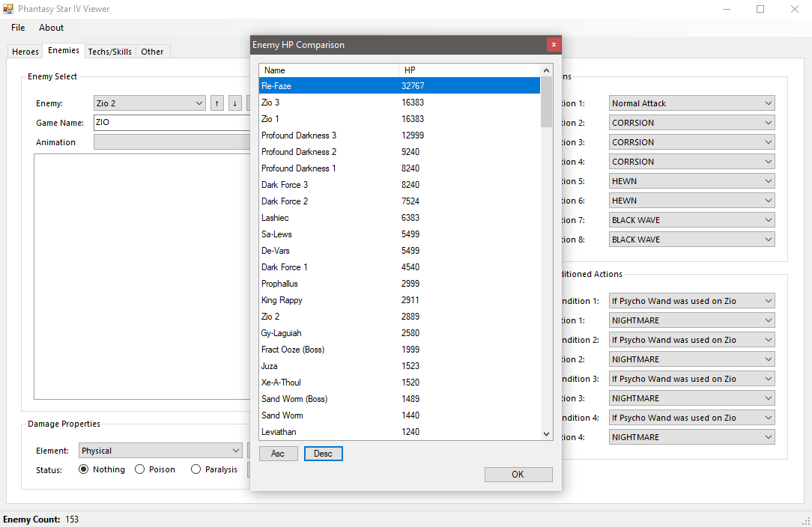
Task: Click the HP list scrollbar thumb
Action: click(546, 102)
